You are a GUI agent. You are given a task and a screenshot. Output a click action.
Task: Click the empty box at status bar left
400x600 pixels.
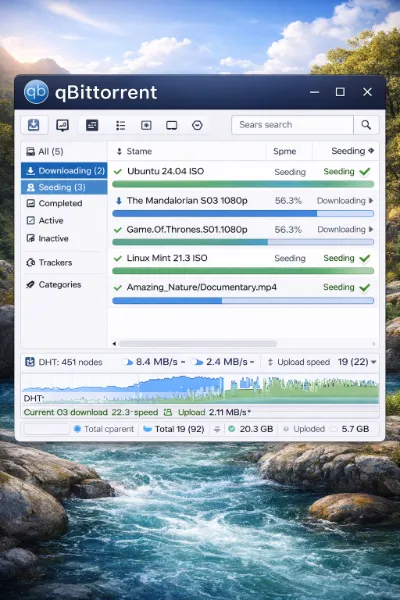coord(46,429)
